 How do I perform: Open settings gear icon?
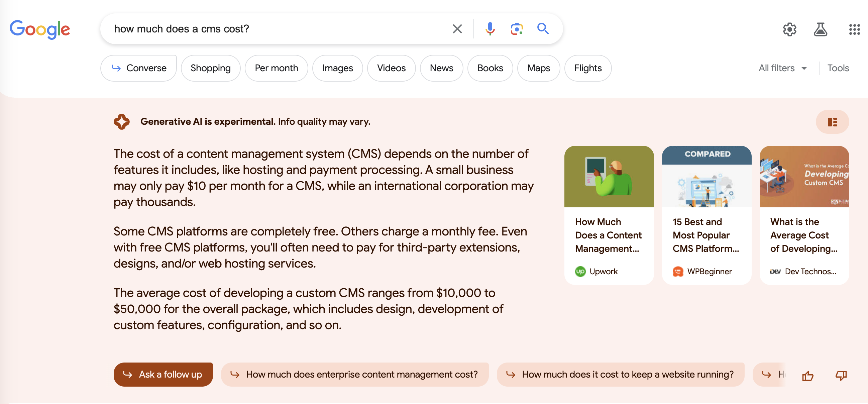pyautogui.click(x=789, y=30)
